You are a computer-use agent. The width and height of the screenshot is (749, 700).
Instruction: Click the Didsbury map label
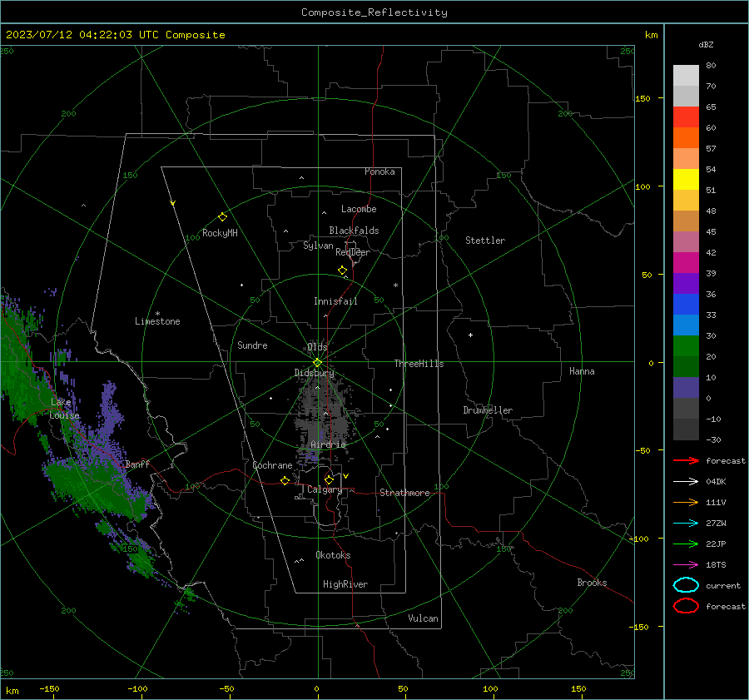click(x=314, y=373)
